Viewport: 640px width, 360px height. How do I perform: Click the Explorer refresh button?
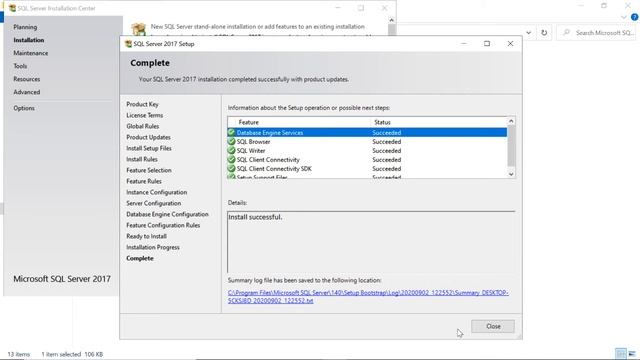pos(544,33)
